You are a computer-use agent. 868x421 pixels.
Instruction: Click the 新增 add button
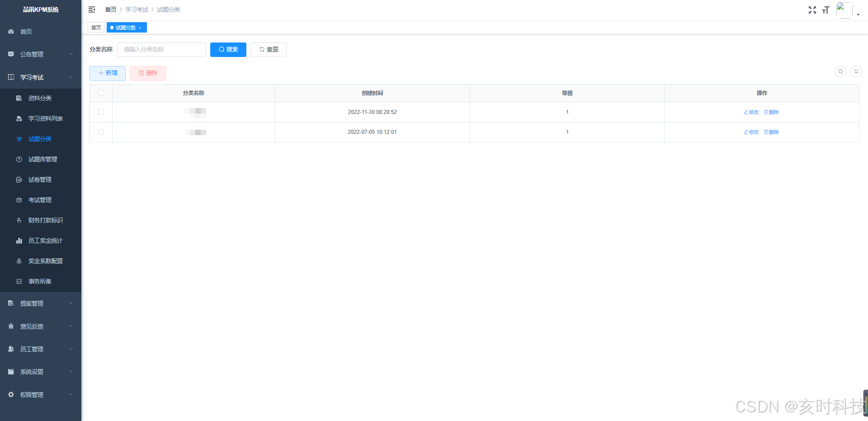point(108,73)
